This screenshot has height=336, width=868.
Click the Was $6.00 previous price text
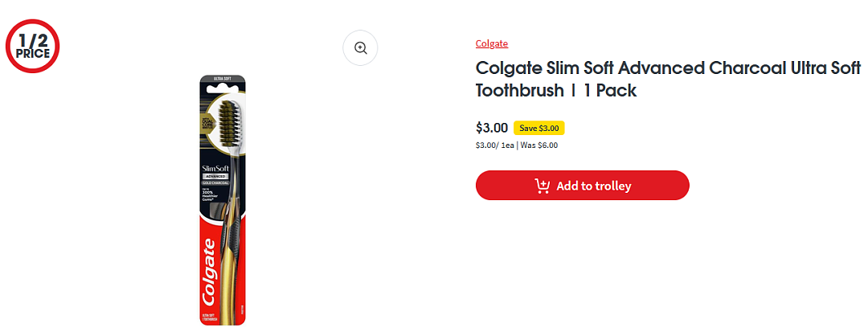pos(539,145)
